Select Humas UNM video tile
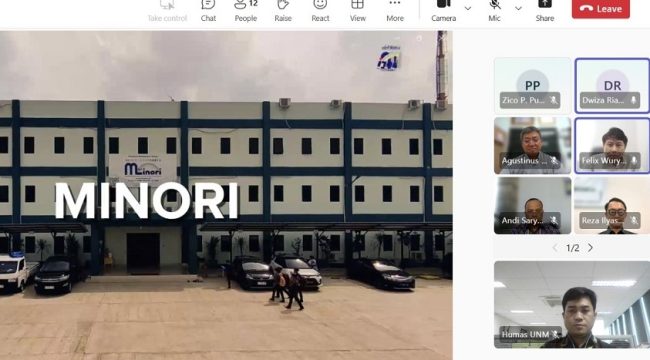650x360 pixels. coord(572,304)
